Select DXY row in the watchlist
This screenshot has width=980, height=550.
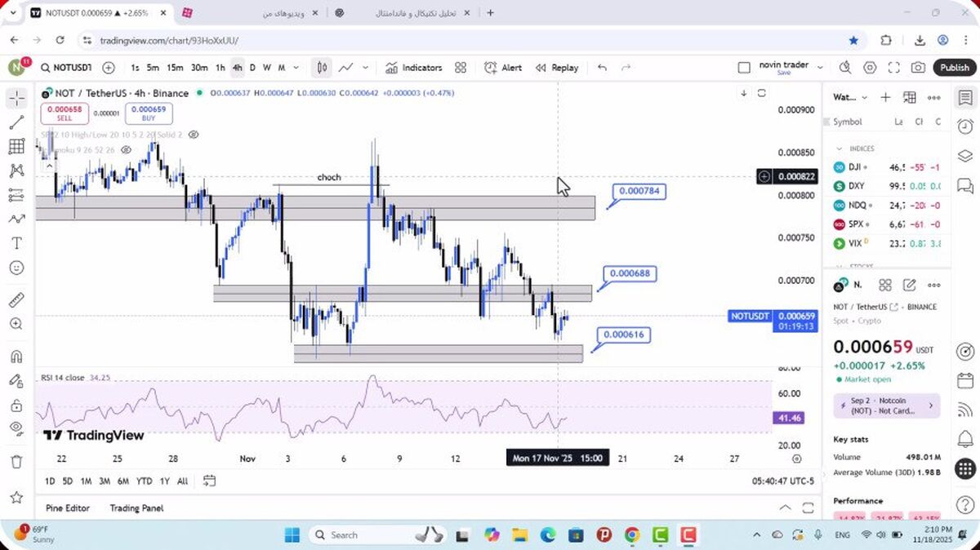[x=887, y=185]
